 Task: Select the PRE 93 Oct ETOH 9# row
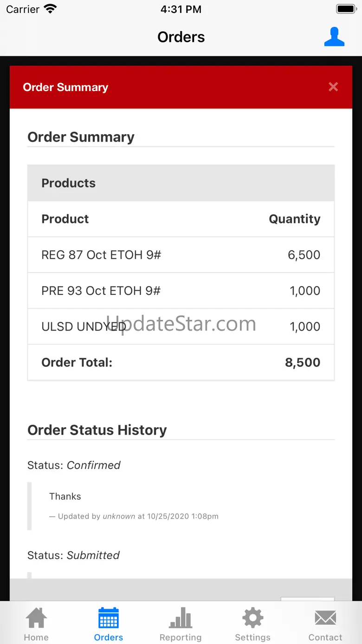click(x=181, y=291)
